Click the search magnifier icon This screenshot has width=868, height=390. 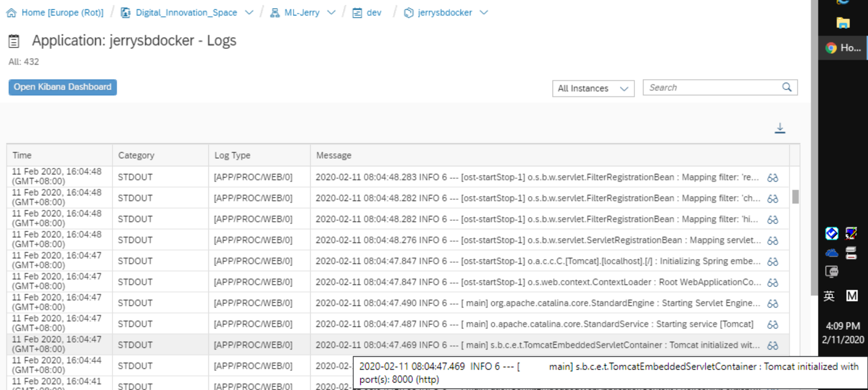coord(787,87)
